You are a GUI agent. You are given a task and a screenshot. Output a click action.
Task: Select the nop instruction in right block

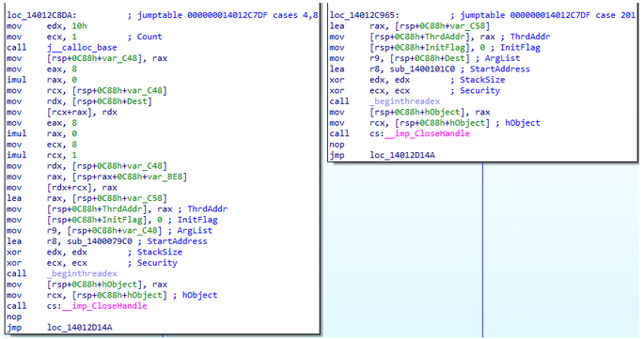click(337, 145)
